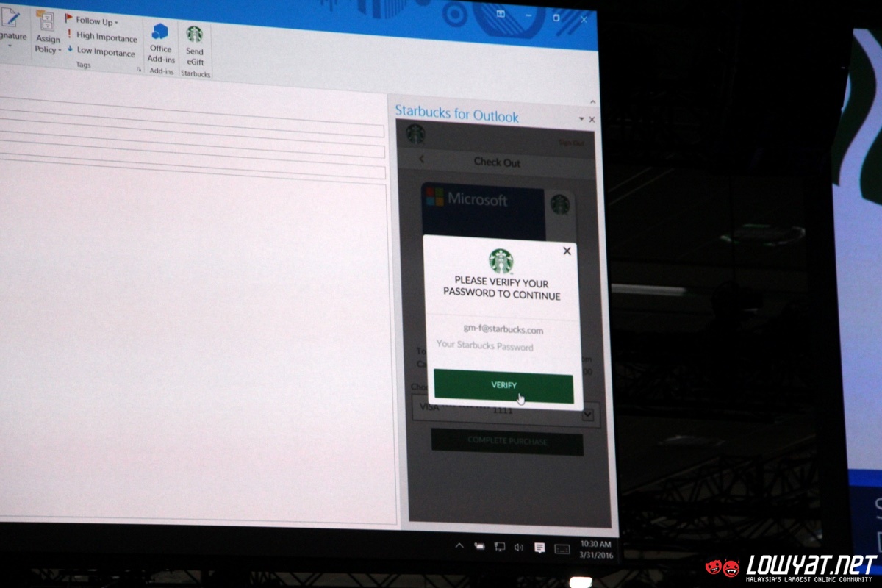Open the Action Center notifications icon

tap(539, 548)
